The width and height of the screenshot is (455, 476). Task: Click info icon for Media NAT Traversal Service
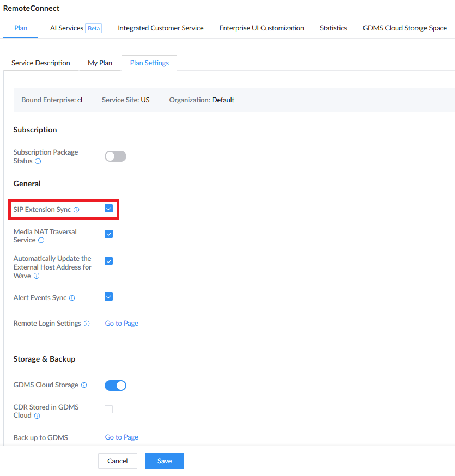point(41,240)
